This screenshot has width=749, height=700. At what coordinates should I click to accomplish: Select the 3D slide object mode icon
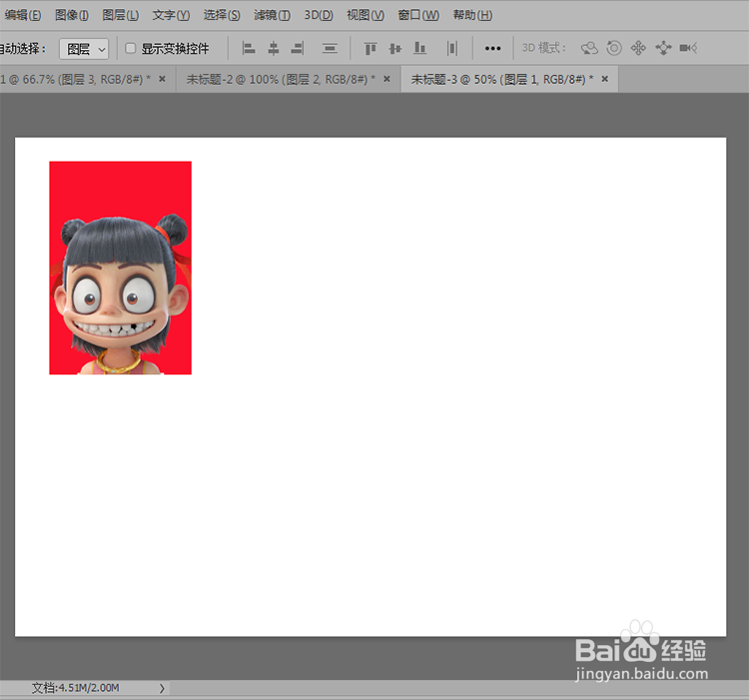(663, 48)
